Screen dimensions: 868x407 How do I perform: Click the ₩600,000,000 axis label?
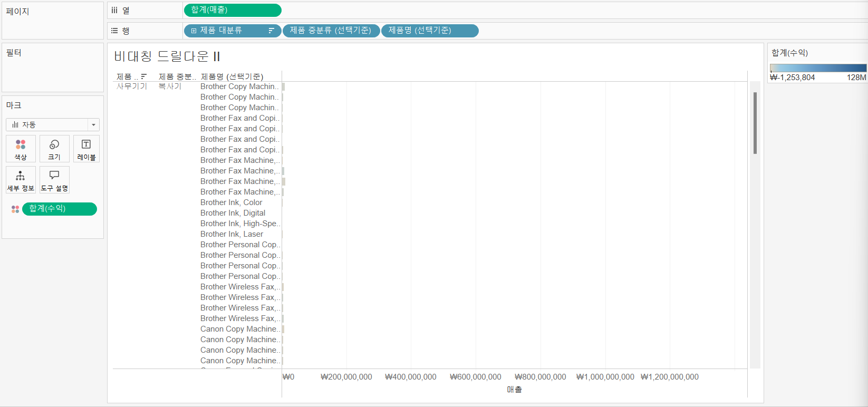tap(476, 377)
